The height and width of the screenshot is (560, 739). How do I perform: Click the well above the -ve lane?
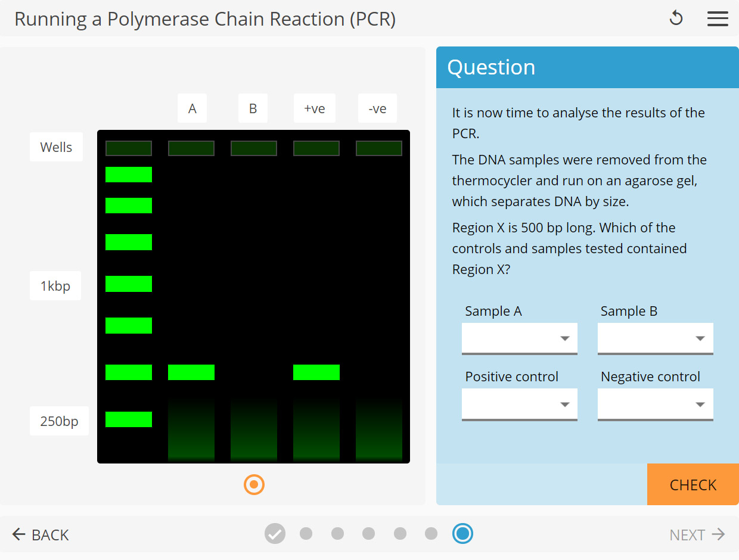point(379,148)
